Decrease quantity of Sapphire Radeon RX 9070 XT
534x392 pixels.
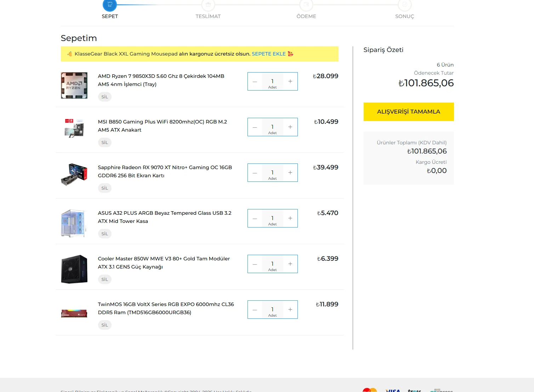pos(255,173)
